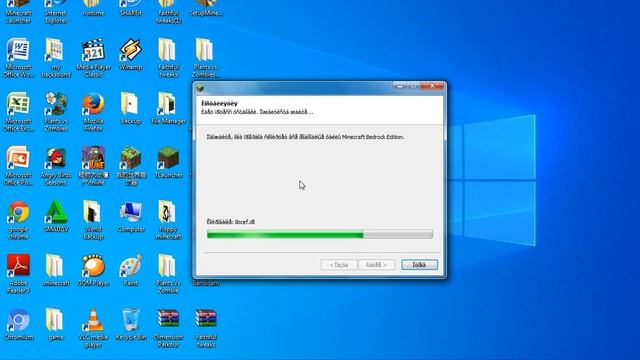Select the Faithful tweaks WinRAR archive
This screenshot has height=360, width=640.
click(x=206, y=328)
